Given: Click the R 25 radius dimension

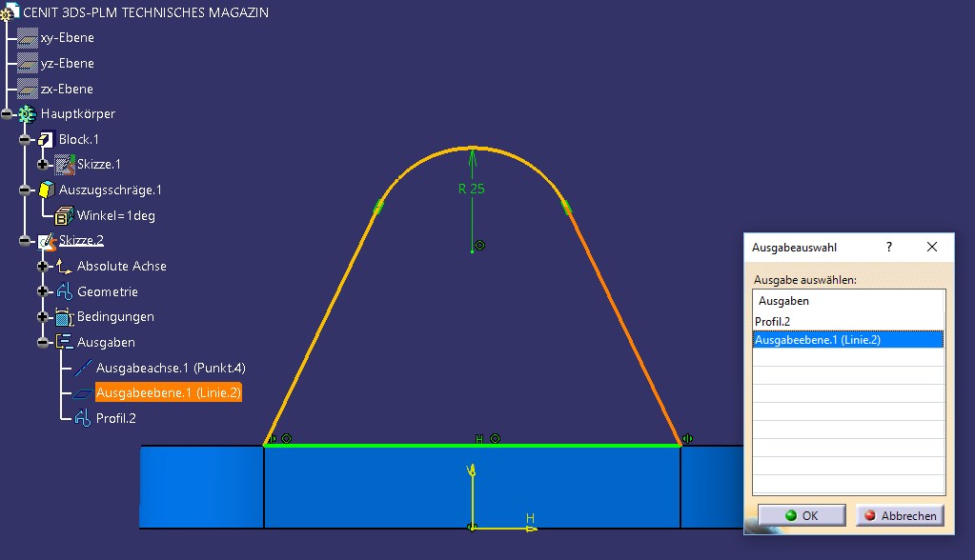Looking at the screenshot, I should coord(472,189).
